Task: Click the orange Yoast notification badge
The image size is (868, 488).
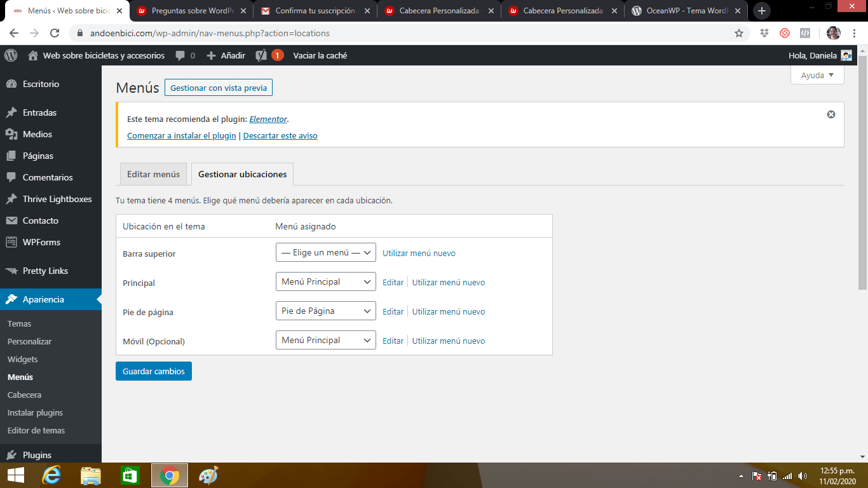Action: point(278,55)
